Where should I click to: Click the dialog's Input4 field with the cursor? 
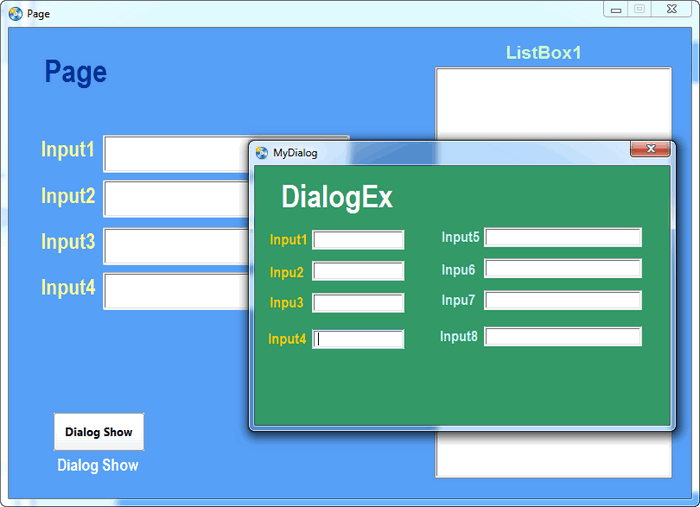pos(358,339)
